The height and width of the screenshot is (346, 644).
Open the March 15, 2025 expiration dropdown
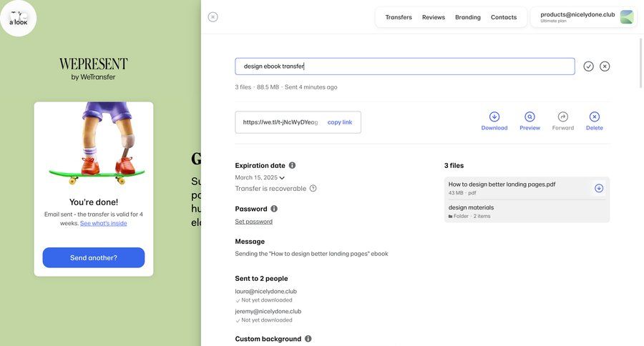coord(260,177)
